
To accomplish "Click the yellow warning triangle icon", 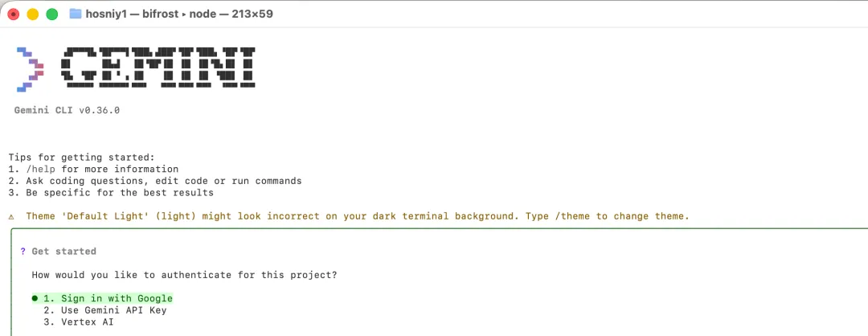I will (11, 216).
